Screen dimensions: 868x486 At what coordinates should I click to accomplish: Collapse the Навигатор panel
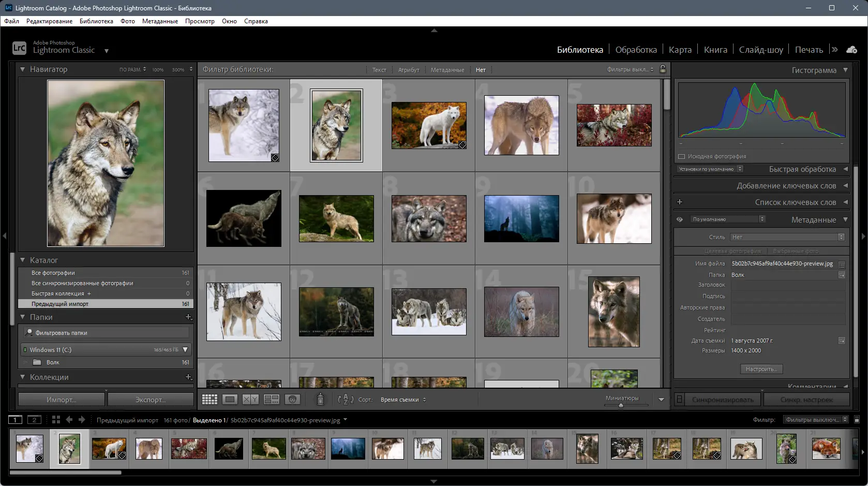(x=23, y=69)
